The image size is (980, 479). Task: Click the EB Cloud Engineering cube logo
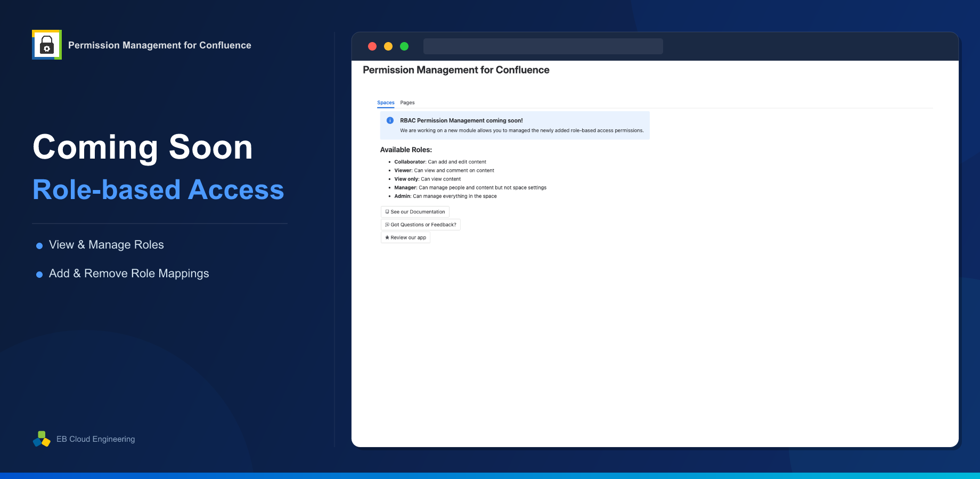pyautogui.click(x=42, y=439)
